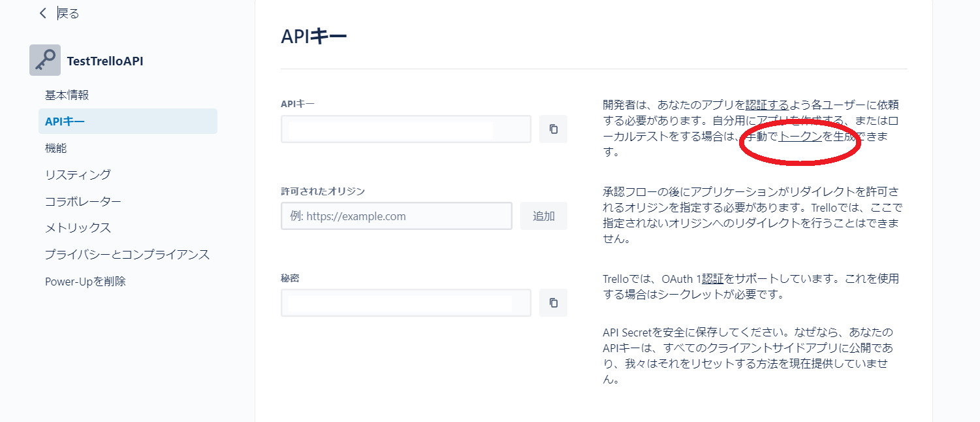The width and height of the screenshot is (980, 422).
Task: Select the APIキー sidebar item
Action: [x=63, y=121]
